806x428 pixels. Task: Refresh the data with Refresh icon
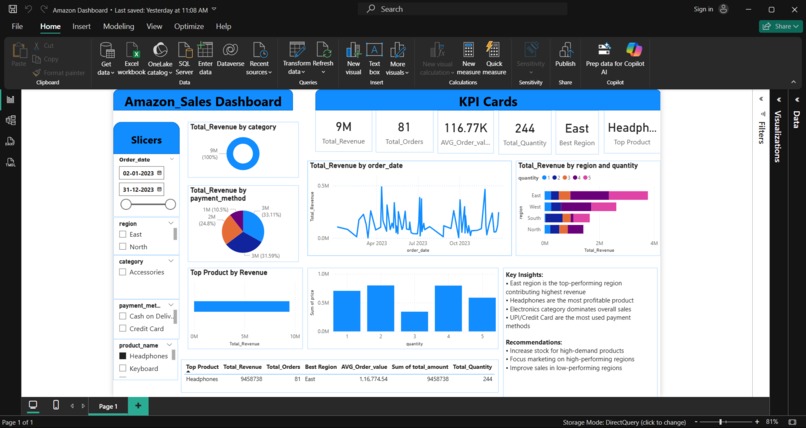pos(323,50)
